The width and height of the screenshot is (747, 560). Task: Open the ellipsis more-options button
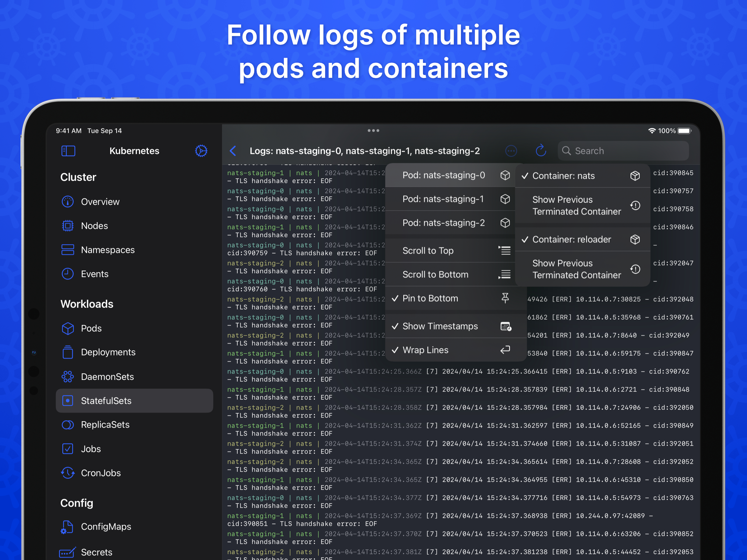(x=511, y=151)
